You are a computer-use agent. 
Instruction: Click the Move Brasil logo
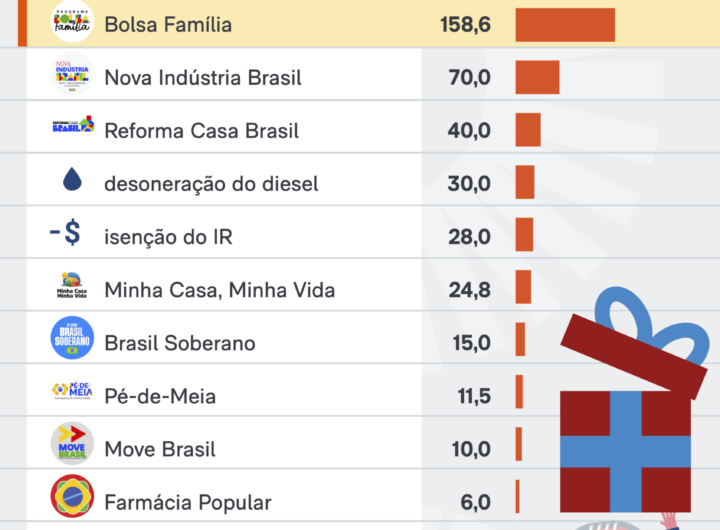(x=72, y=444)
